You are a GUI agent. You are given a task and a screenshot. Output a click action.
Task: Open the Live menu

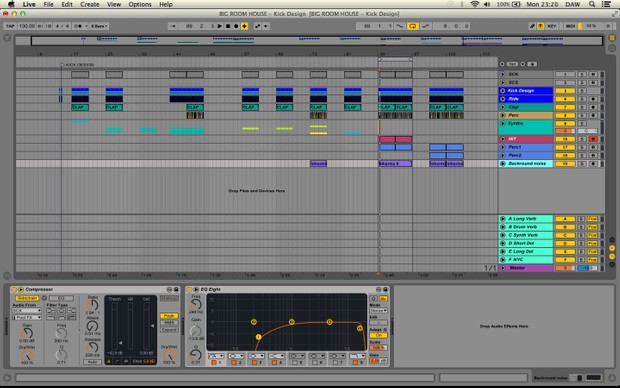pos(29,4)
